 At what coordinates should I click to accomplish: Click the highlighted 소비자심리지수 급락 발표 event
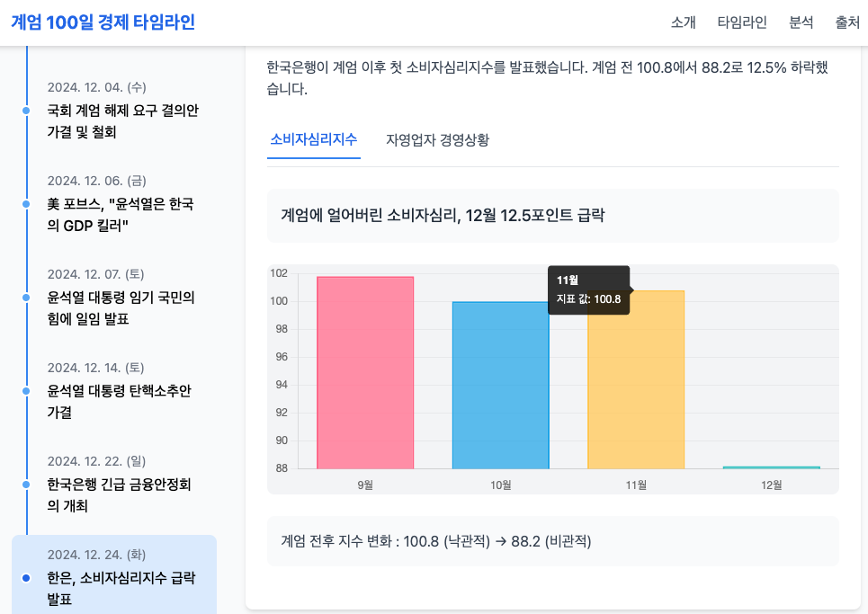pos(121,587)
